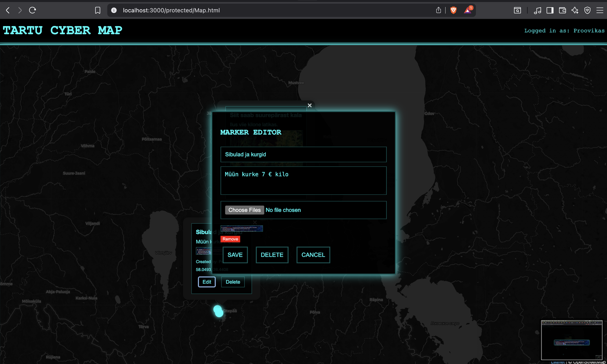The image size is (607, 364).
Task: Click the Gdov map label
Action: [429, 113]
